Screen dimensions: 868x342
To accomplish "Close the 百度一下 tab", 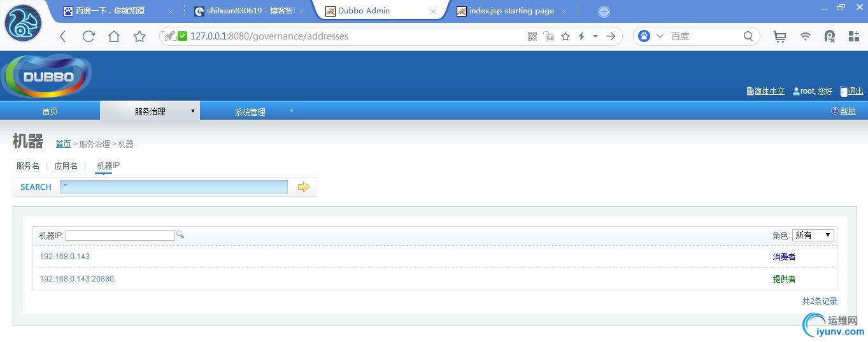I will pyautogui.click(x=170, y=11).
